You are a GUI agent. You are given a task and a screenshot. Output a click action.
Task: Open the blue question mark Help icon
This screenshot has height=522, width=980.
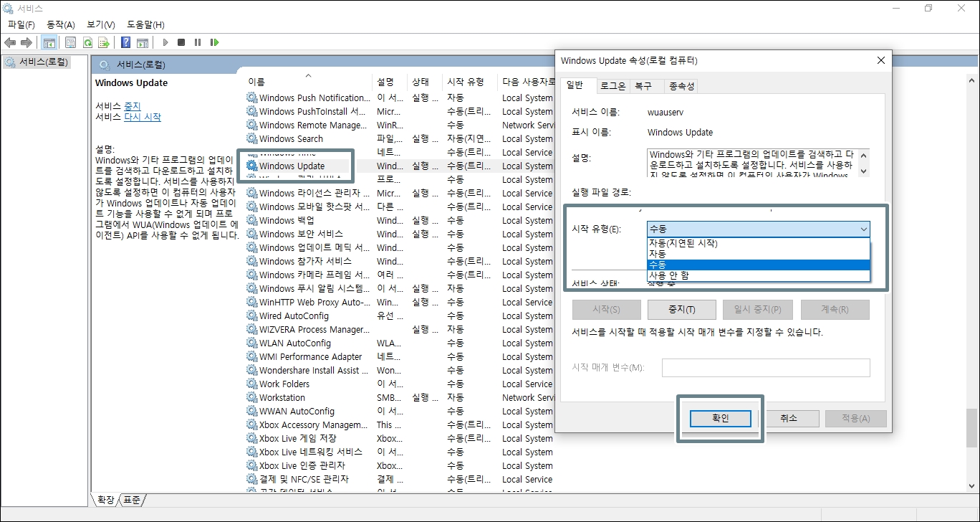point(126,42)
